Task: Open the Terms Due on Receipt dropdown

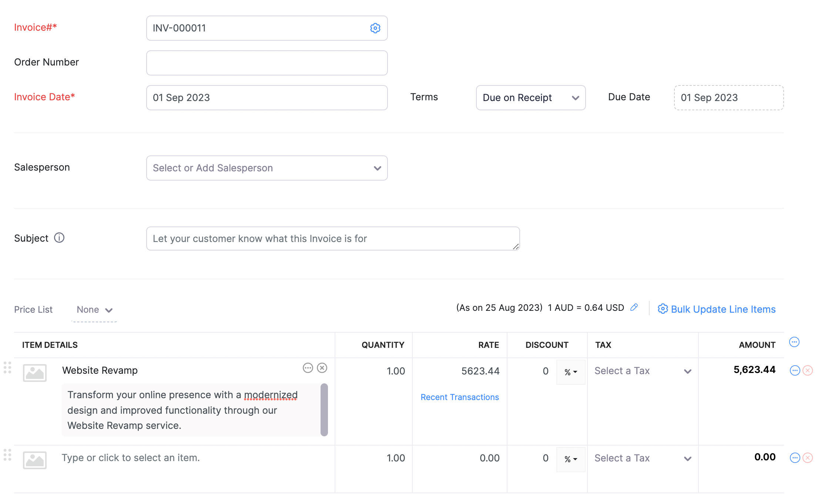Action: [x=530, y=98]
